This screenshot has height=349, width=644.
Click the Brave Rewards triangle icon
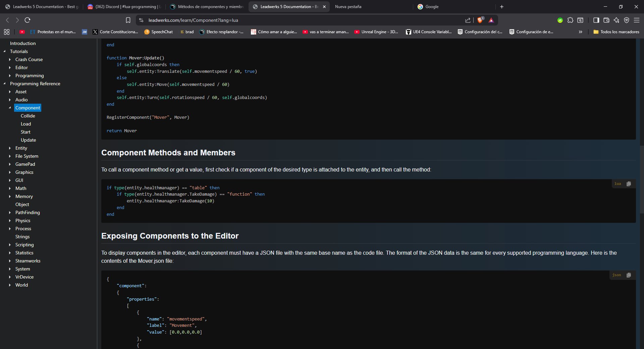click(491, 20)
